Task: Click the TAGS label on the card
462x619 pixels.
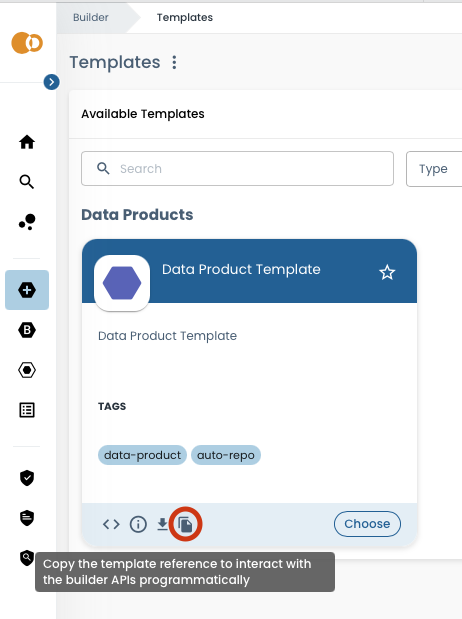Action: (112, 406)
